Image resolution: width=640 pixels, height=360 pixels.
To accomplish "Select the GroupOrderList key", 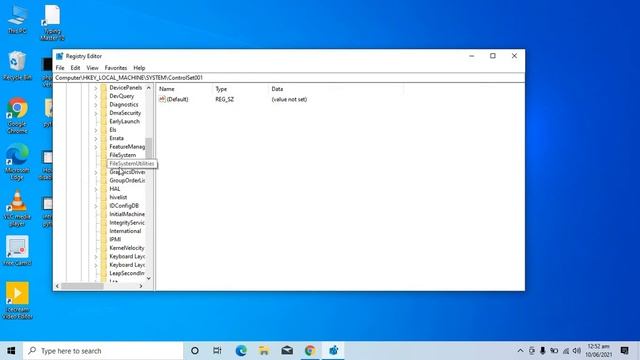I will tap(127, 180).
